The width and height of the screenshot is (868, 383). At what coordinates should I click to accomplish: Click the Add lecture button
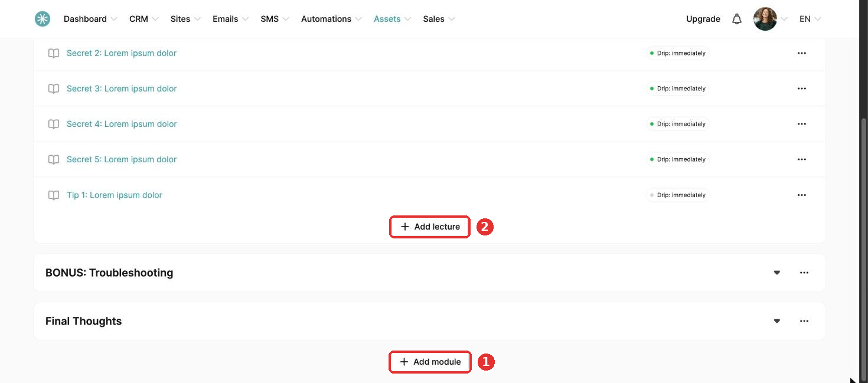pyautogui.click(x=430, y=227)
